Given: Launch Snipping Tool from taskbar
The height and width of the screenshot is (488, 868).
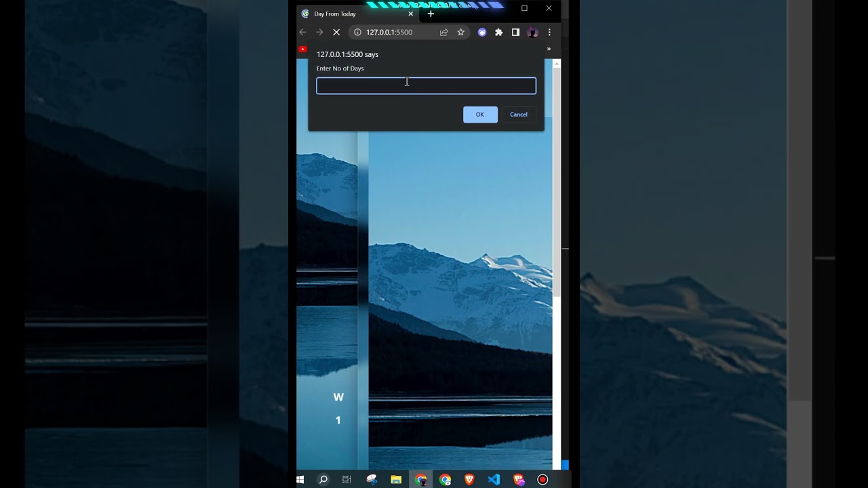Looking at the screenshot, I should click(x=372, y=480).
